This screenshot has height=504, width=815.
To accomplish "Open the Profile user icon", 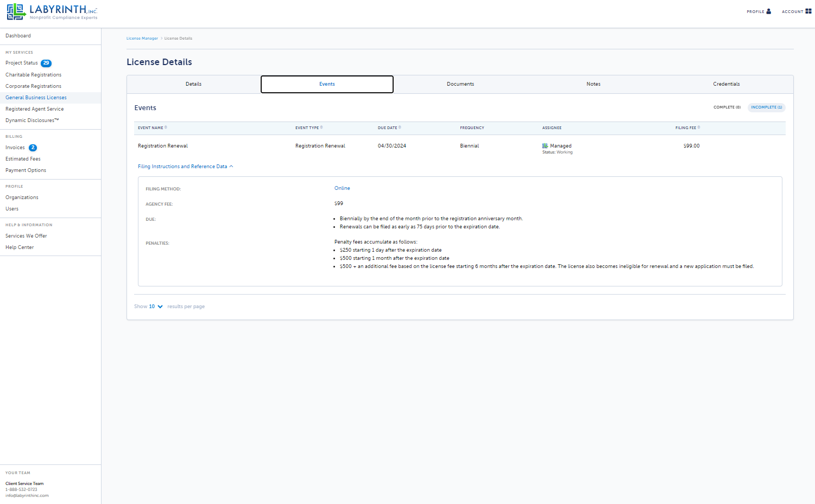I will [768, 11].
